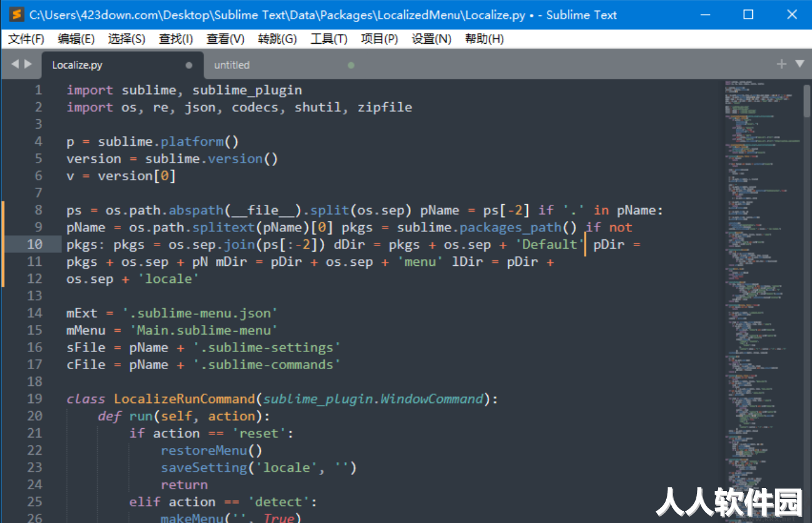Click line number 19 in the gutter

(35, 399)
